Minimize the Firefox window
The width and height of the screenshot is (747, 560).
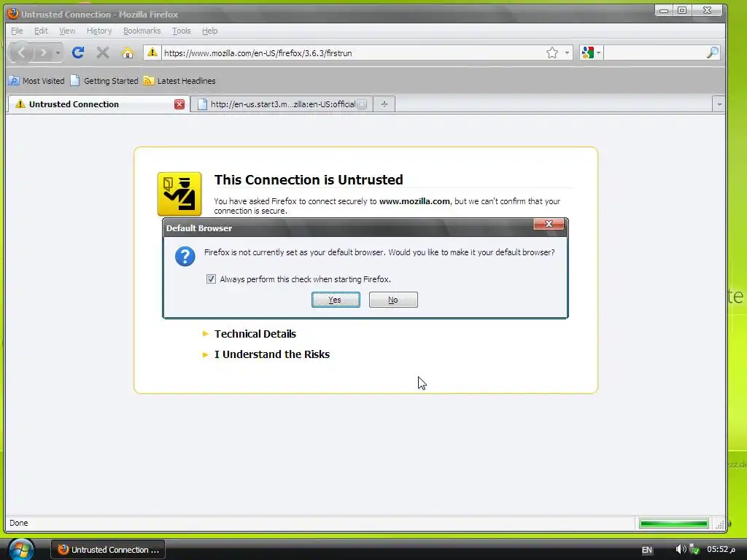click(x=664, y=10)
